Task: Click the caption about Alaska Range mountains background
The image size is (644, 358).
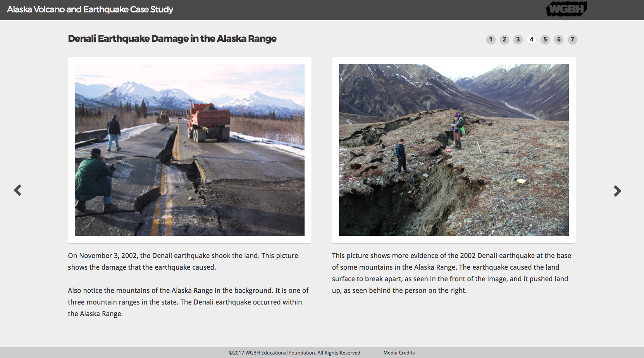Action: click(188, 302)
